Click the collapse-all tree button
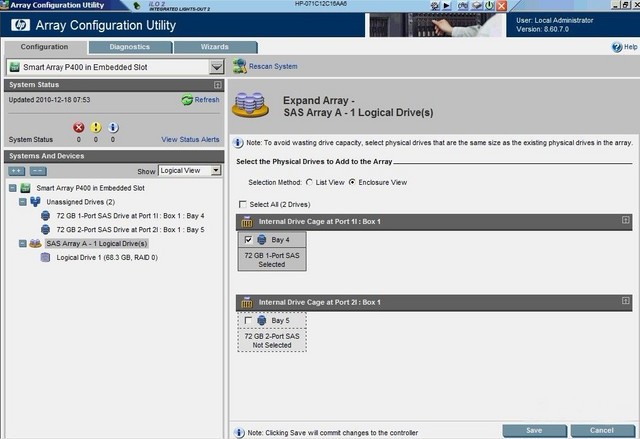 (x=37, y=171)
